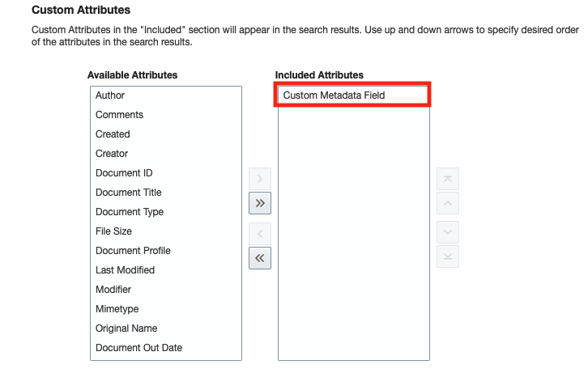
Task: Click the move to top arrow icon
Action: [x=448, y=179]
